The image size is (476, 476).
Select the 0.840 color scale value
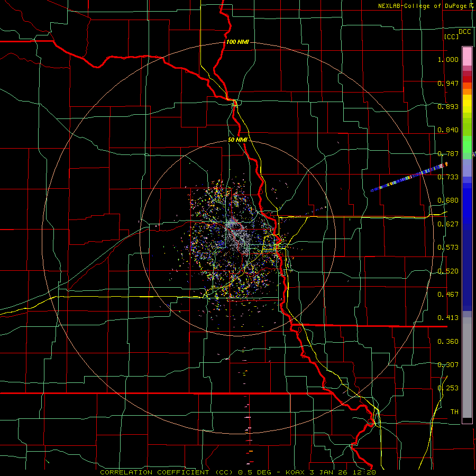click(448, 130)
